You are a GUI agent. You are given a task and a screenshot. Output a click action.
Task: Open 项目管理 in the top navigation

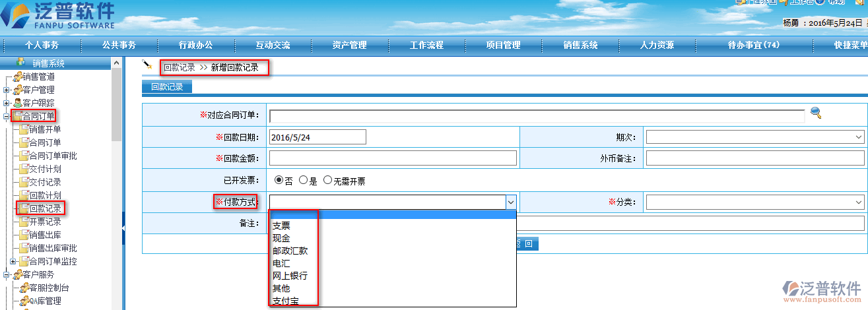coord(503,46)
